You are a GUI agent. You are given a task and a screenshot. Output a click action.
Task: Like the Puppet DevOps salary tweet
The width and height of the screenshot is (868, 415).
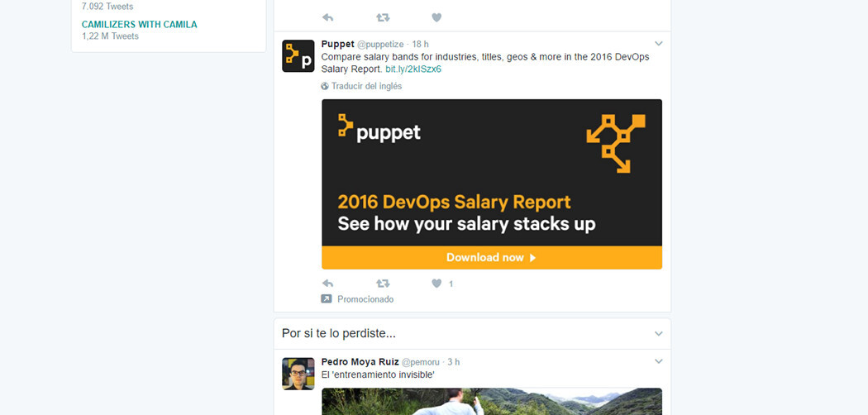tap(436, 284)
